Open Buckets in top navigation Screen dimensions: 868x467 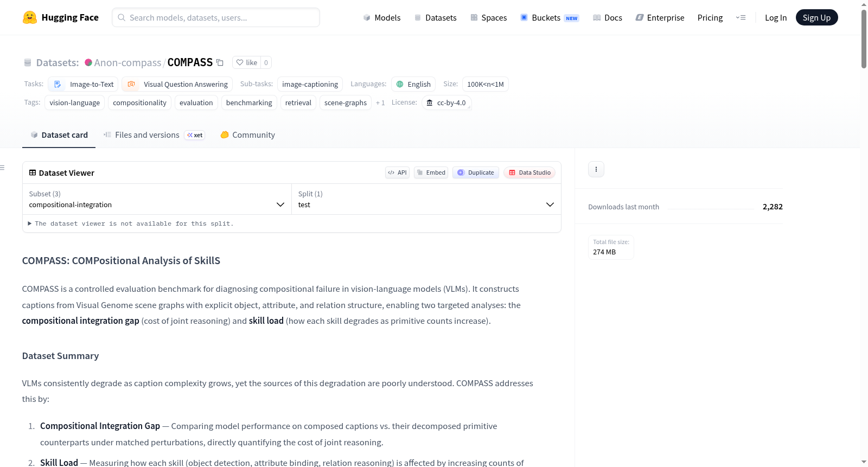[550, 17]
